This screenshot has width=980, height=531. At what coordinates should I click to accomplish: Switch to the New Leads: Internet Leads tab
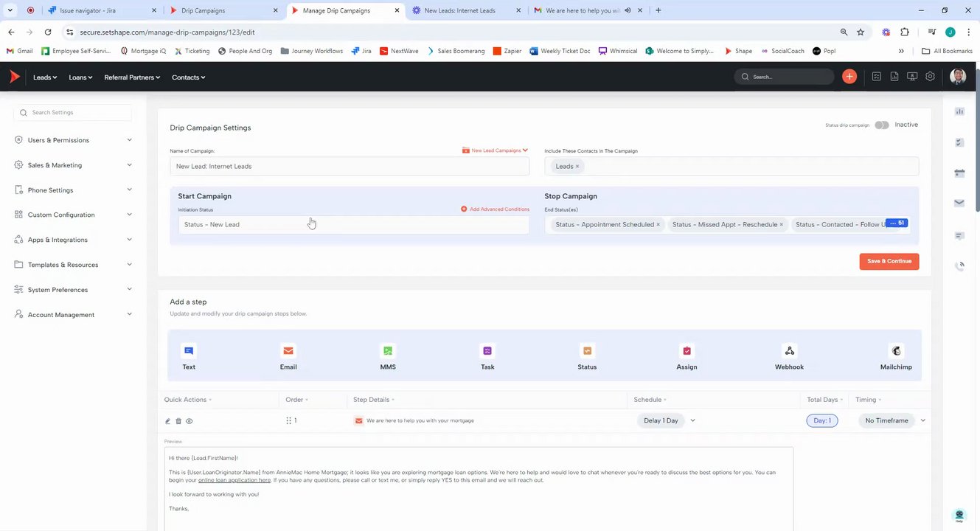[x=465, y=10]
